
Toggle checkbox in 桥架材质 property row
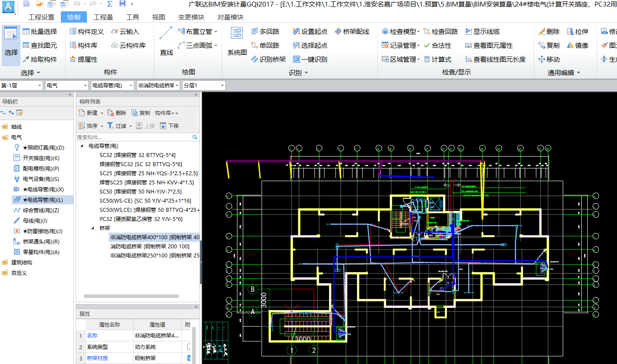(189, 357)
